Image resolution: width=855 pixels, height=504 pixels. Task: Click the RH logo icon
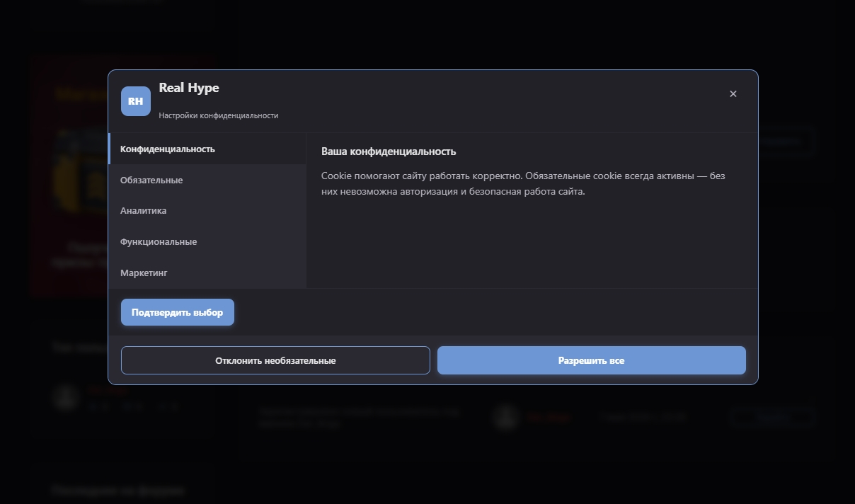tap(136, 101)
